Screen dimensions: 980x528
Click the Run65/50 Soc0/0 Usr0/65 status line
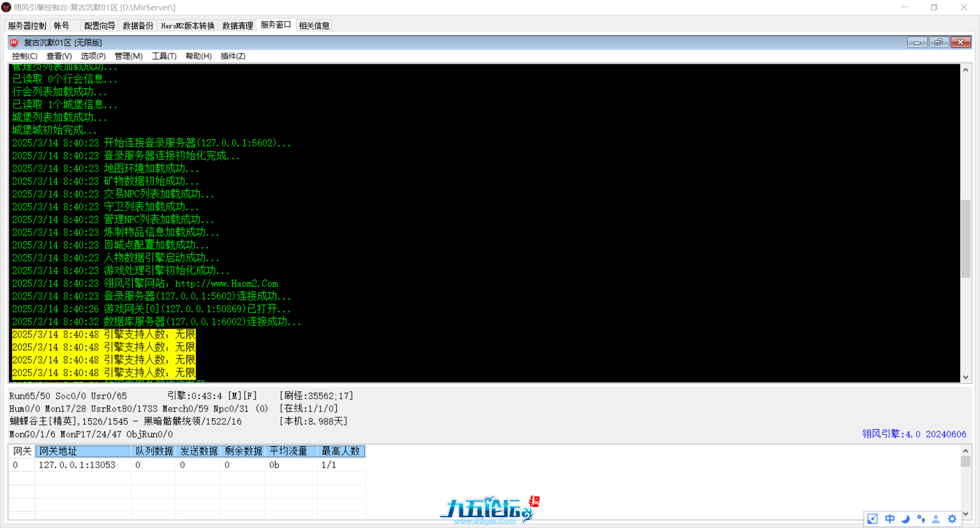coord(68,396)
